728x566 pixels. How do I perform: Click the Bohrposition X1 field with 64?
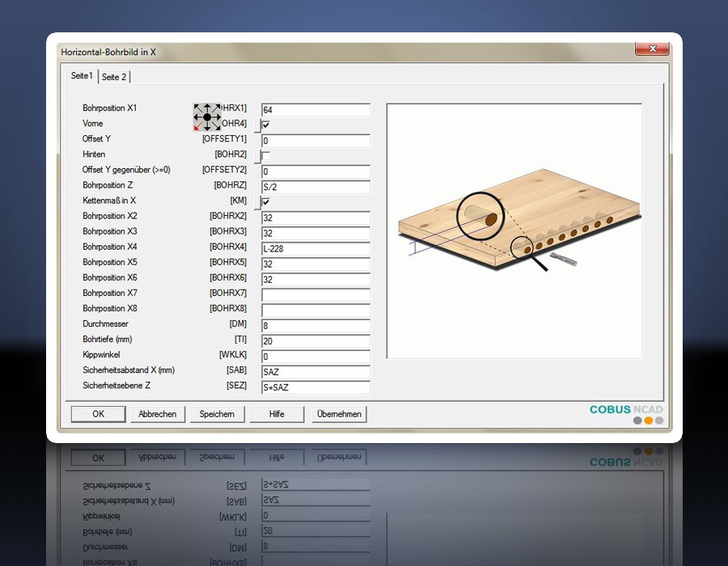[x=315, y=110]
